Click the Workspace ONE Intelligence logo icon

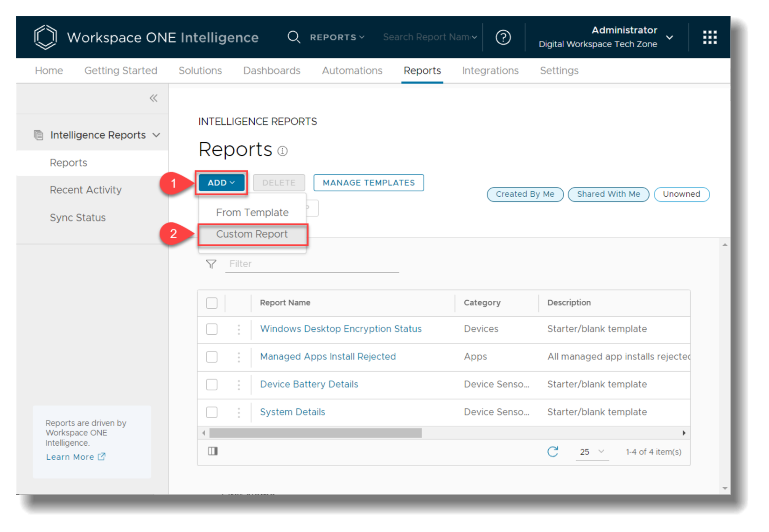tap(45, 37)
